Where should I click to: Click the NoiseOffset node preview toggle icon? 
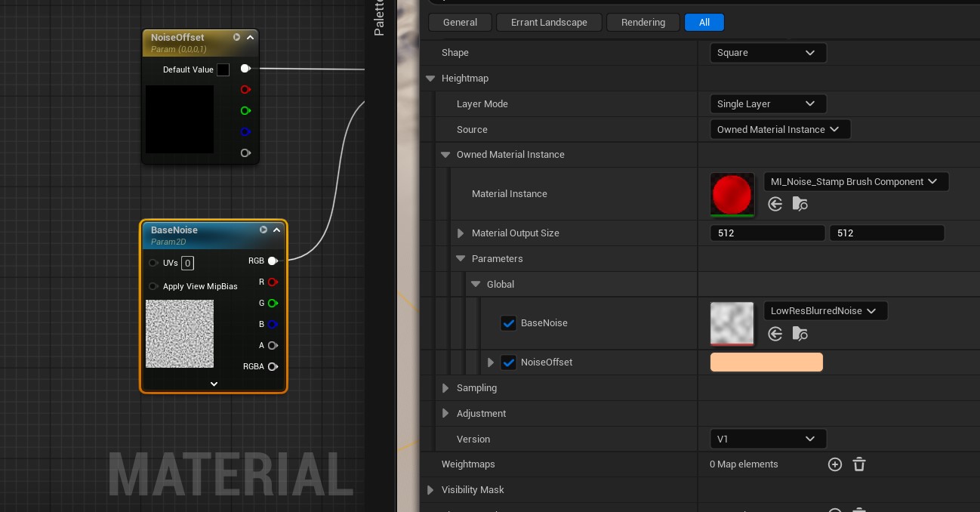(x=236, y=37)
